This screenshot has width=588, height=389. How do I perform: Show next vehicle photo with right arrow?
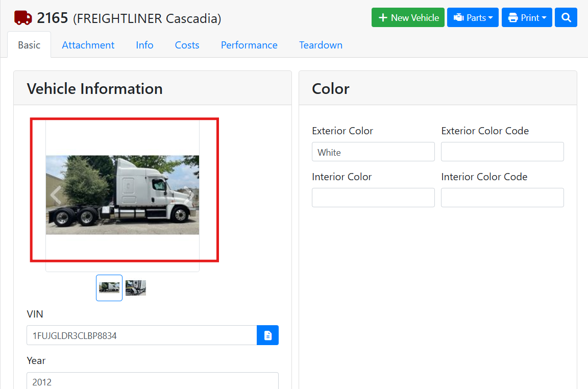coord(189,195)
